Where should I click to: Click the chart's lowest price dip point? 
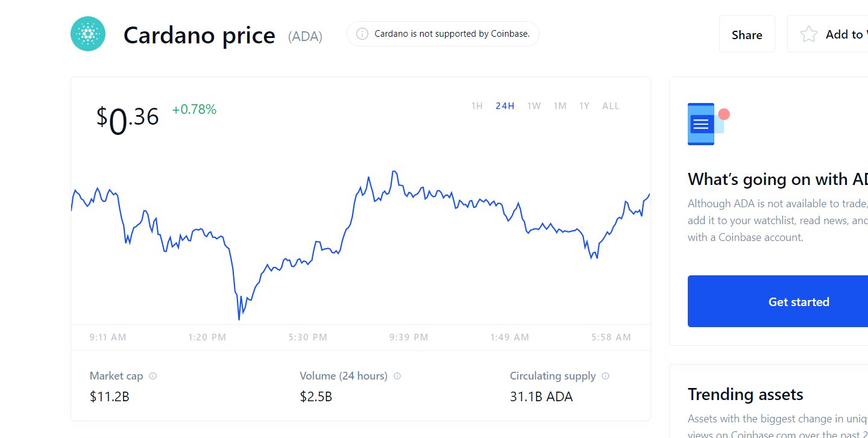[x=239, y=319]
